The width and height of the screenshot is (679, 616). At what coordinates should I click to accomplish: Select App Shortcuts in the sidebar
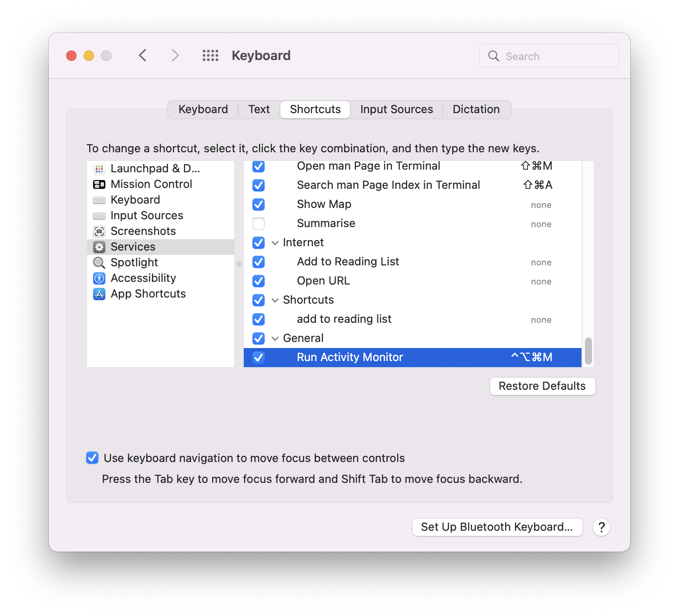(x=148, y=294)
